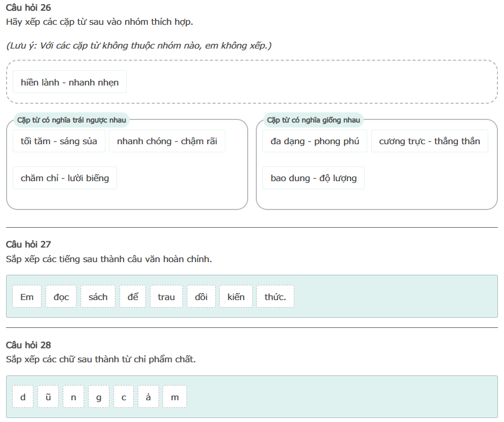Select the word tile 'để'
504x422 pixels.
pos(133,297)
